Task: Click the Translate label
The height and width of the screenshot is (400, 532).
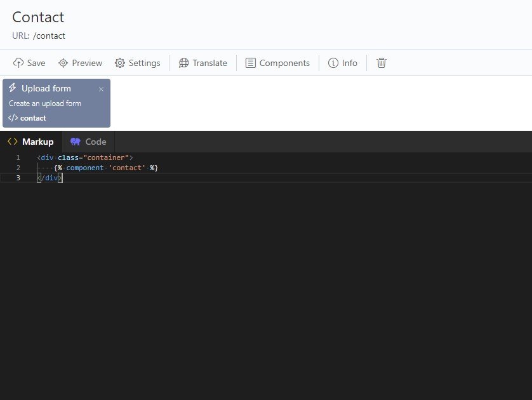Action: (x=210, y=63)
